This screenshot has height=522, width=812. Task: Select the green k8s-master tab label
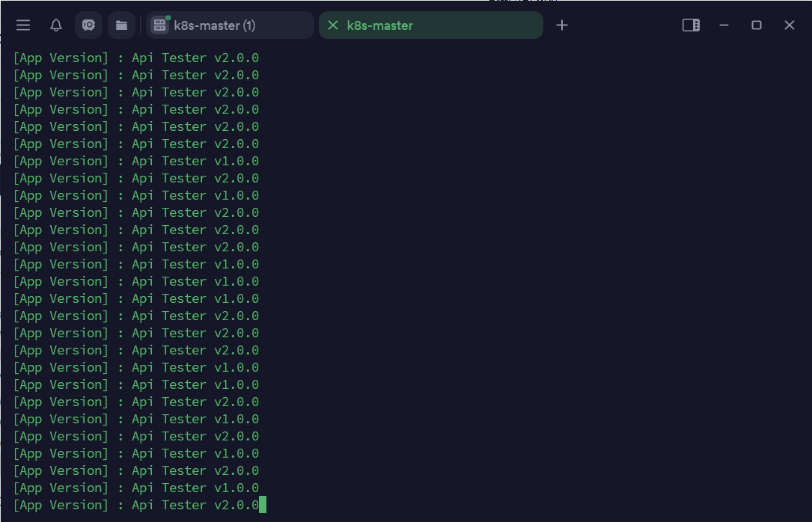coord(380,25)
